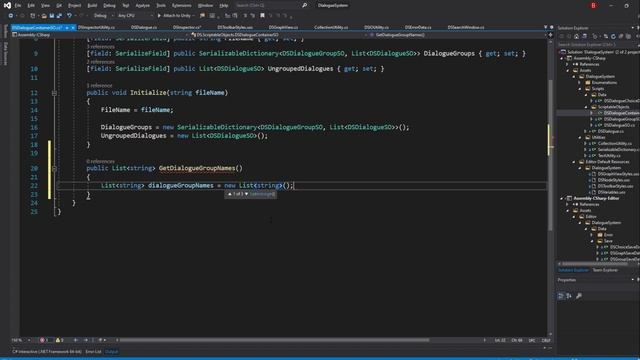
Task: Click the red error count indicator
Action: 44,340
